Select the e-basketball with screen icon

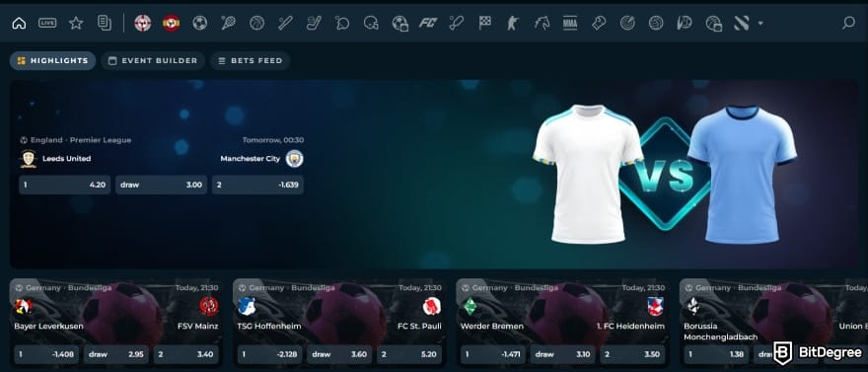[x=713, y=24]
